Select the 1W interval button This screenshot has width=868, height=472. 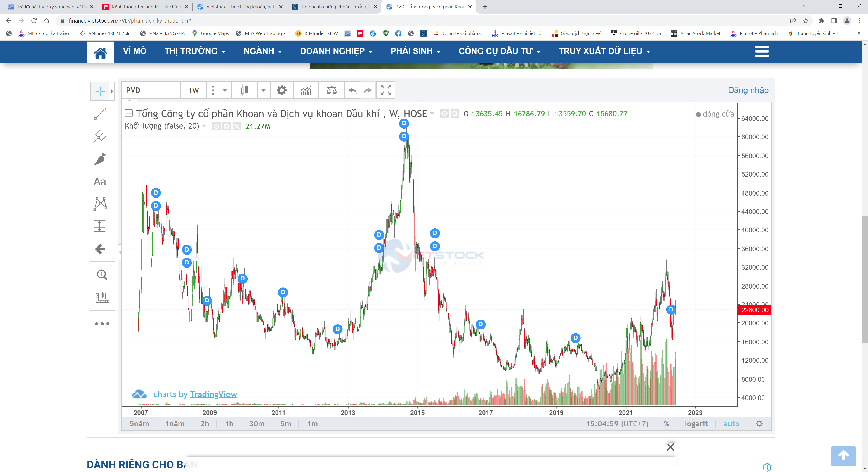(193, 90)
